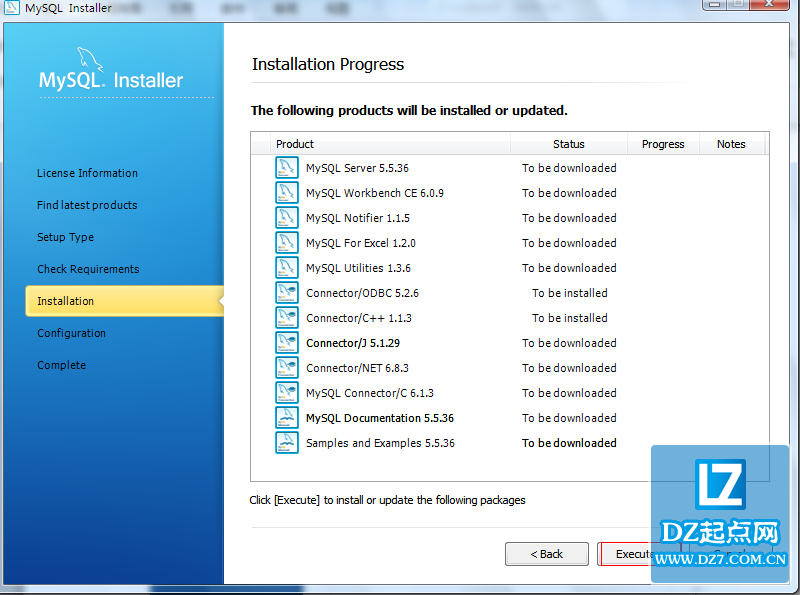Click 'To be downloaded' status of Connector/J

pos(569,343)
